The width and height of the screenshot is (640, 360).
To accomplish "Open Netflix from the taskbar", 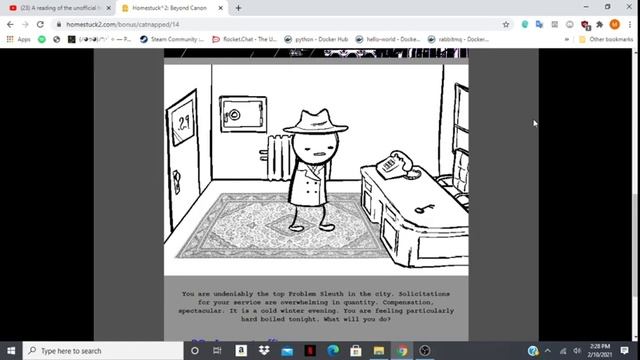I will (310, 351).
